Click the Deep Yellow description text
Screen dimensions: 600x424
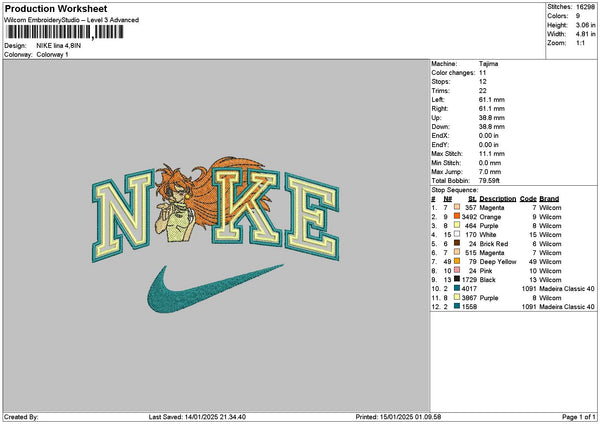(498, 262)
